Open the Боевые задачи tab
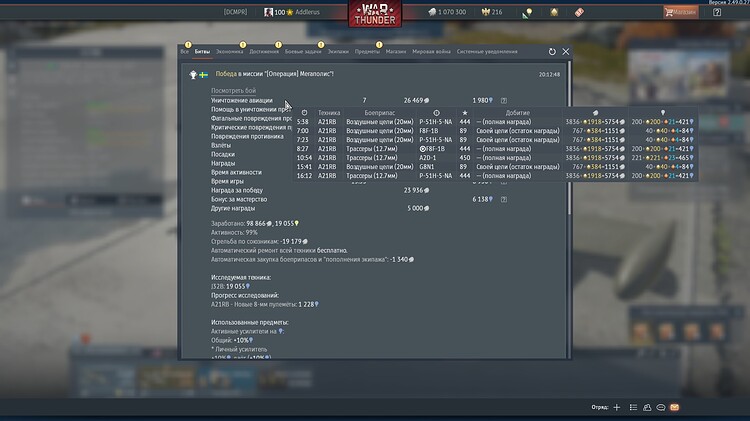Screen dimensions: 750x421 pyautogui.click(x=302, y=51)
